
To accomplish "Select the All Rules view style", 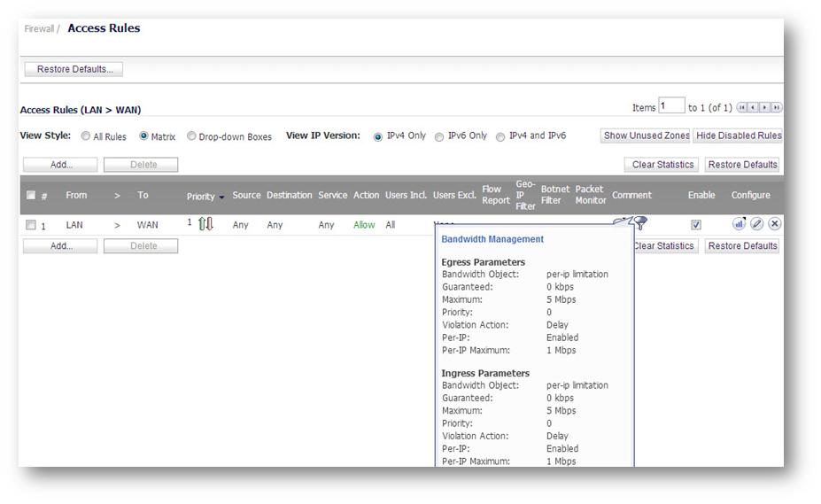I will click(86, 137).
